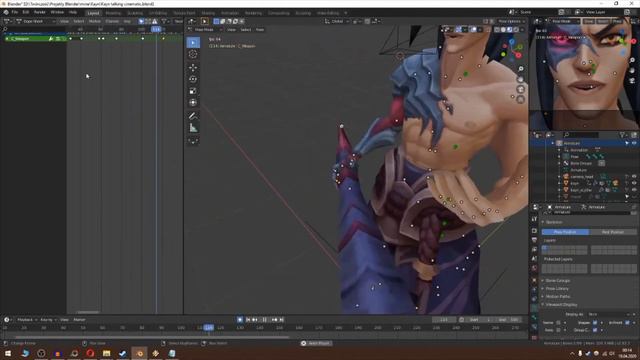
Task: Click the Pose Position button
Action: point(565,232)
